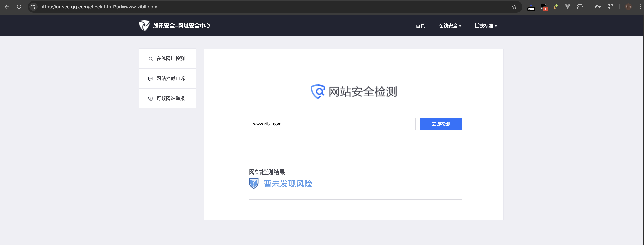Go back to the previous page

pos(7,7)
